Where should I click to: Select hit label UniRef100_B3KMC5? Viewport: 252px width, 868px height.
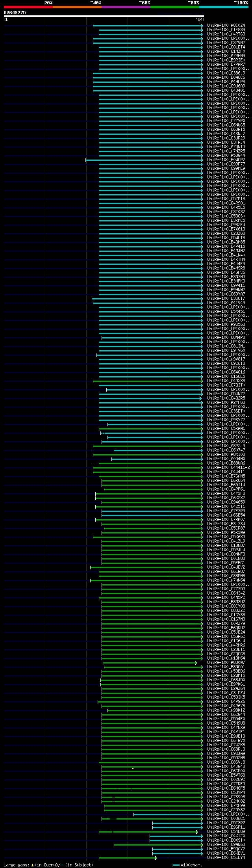tap(226, 220)
